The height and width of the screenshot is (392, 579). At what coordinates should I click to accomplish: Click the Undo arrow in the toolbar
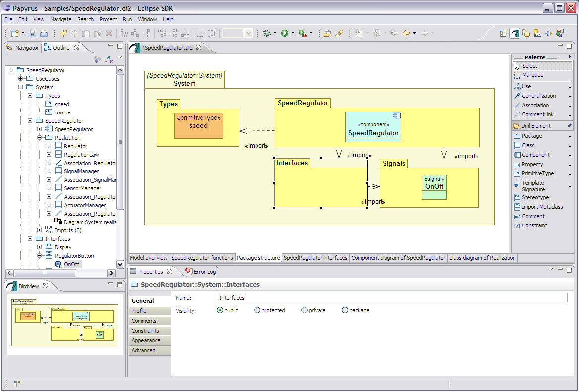[x=63, y=34]
